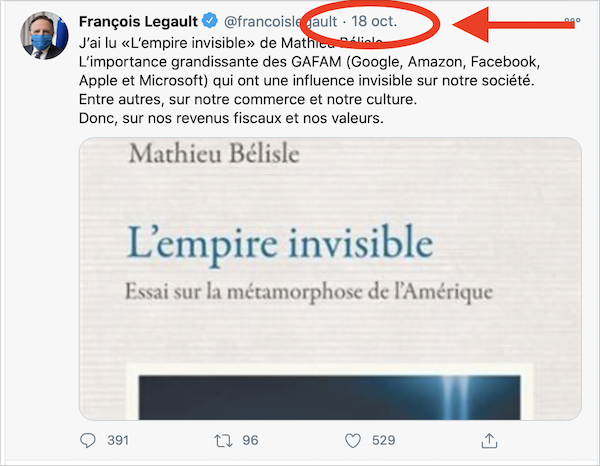This screenshot has height=466, width=600.
Task: Click the Mathieu Bélisle author name on cover
Action: click(200, 155)
